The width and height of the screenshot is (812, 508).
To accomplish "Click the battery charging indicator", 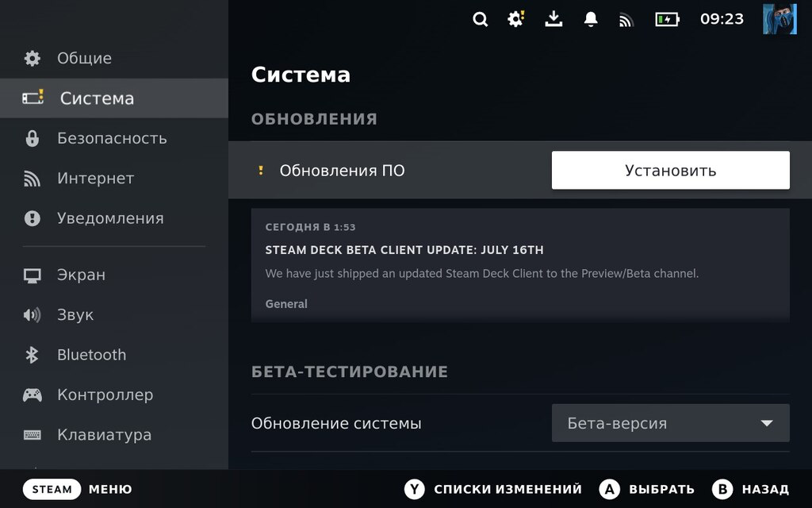I will 667,20.
